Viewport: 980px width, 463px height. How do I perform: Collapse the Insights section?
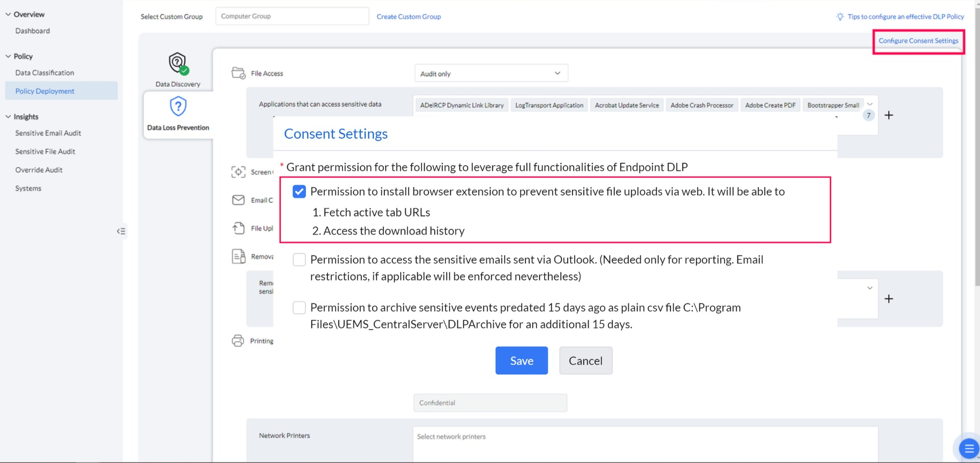(8, 117)
